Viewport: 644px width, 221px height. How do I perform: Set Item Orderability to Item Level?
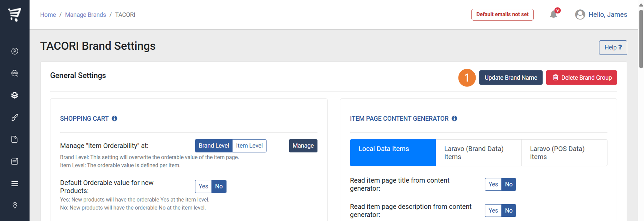coord(249,146)
